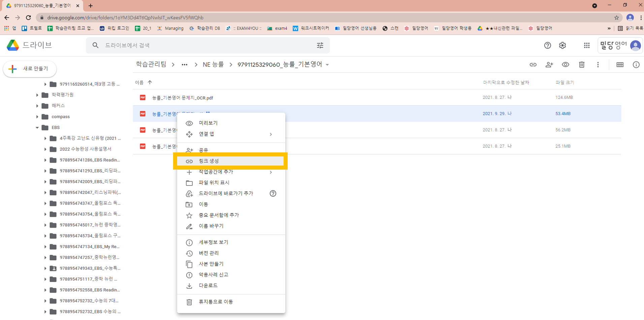Select the 9788954751117_중학 뉴런 folder
Image resolution: width=644 pixels, height=320 pixels.
click(x=89, y=279)
